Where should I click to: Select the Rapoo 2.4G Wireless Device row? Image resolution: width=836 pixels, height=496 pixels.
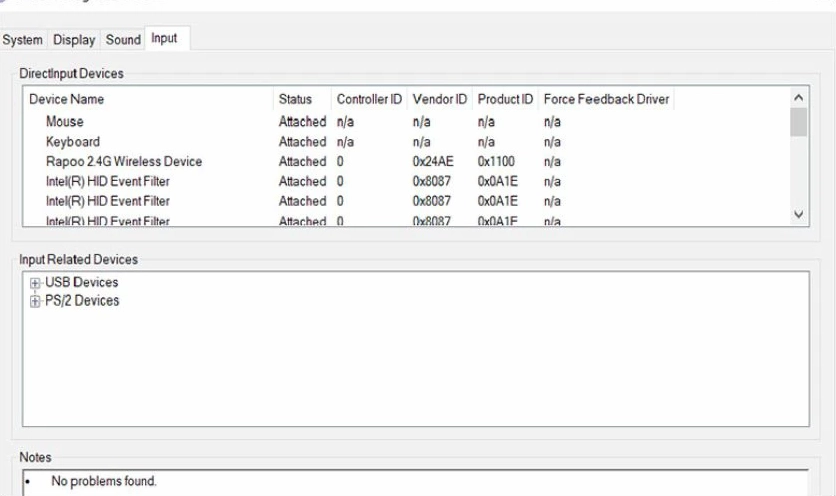click(124, 162)
